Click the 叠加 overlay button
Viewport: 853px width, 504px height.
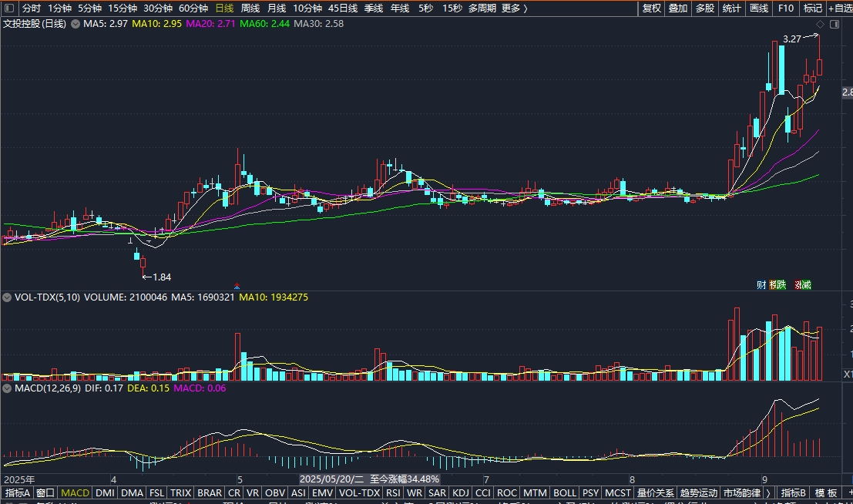click(678, 8)
